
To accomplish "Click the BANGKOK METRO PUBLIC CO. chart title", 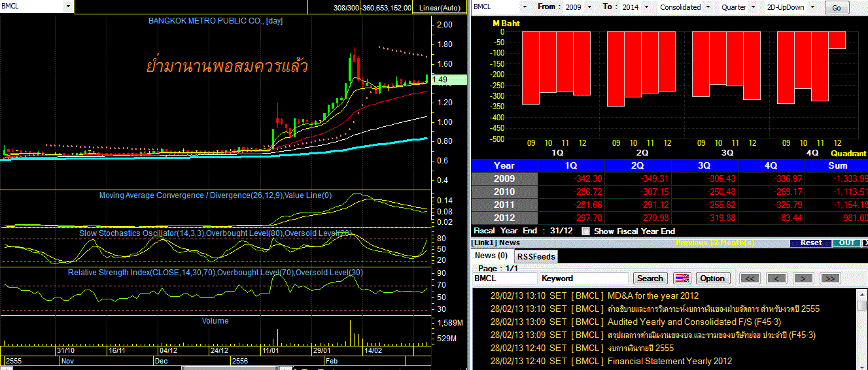I will click(x=215, y=21).
